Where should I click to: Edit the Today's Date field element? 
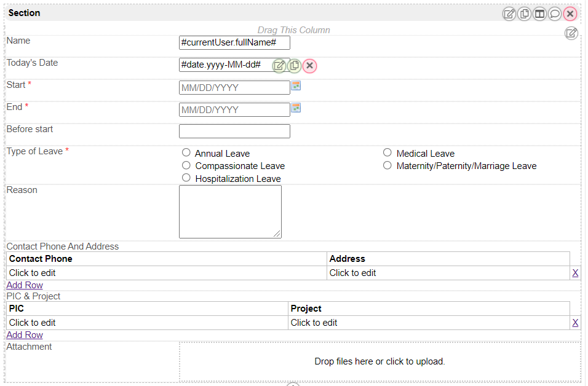coord(279,66)
